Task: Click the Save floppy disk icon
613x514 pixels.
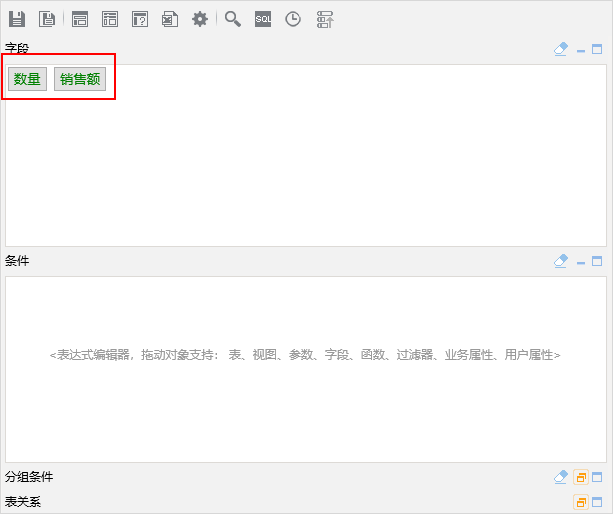Action: 17,19
